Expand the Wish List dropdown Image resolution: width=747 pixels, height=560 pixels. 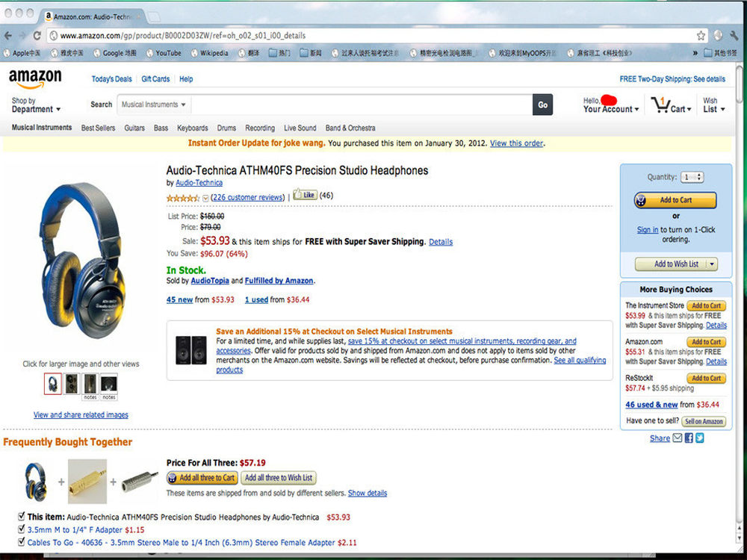click(x=713, y=105)
